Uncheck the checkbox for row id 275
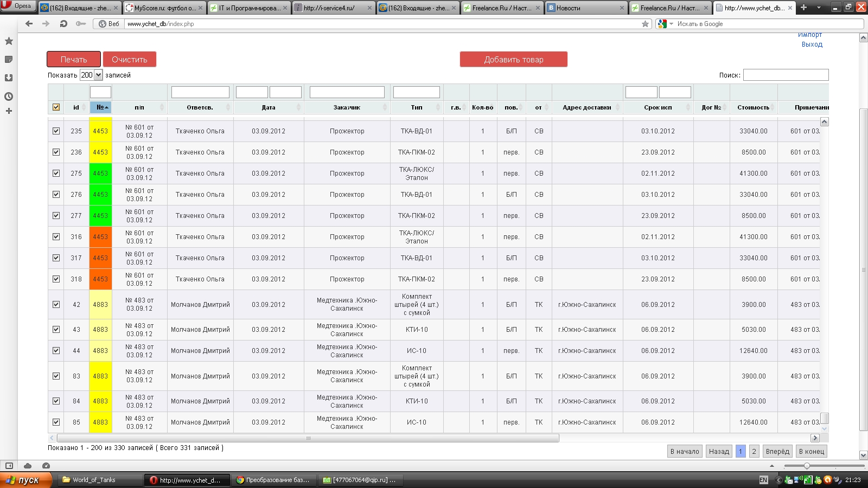This screenshot has width=868, height=488. (x=56, y=173)
